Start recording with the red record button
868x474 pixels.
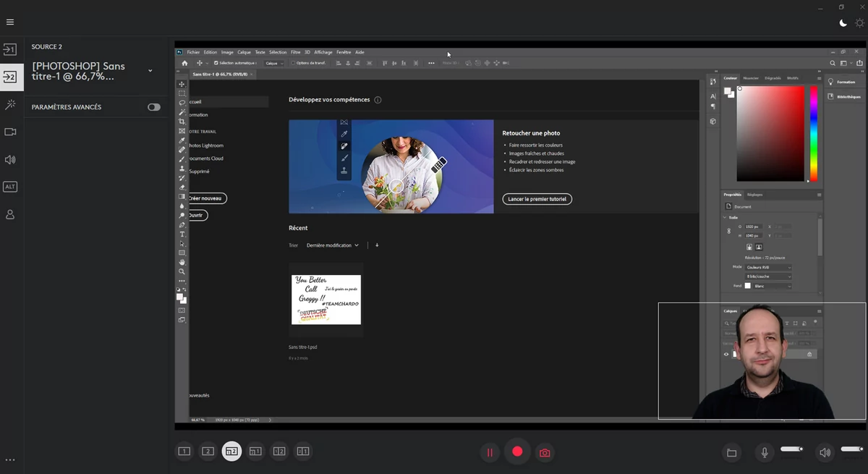[517, 452]
